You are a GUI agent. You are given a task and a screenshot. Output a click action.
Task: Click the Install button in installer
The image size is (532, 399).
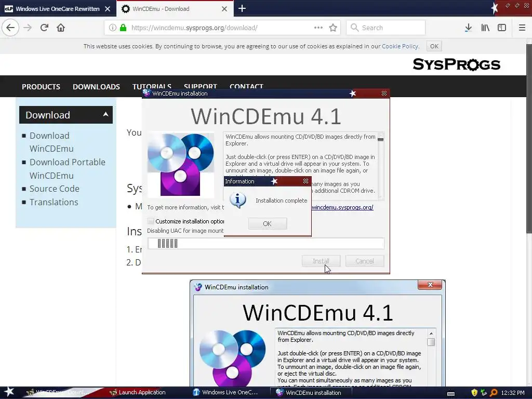[321, 261]
